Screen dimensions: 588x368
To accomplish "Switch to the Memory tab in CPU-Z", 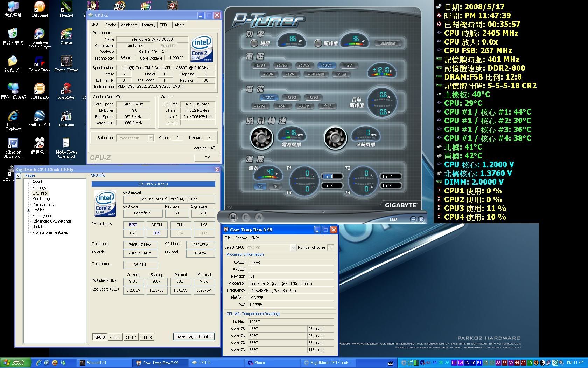I will tap(149, 25).
